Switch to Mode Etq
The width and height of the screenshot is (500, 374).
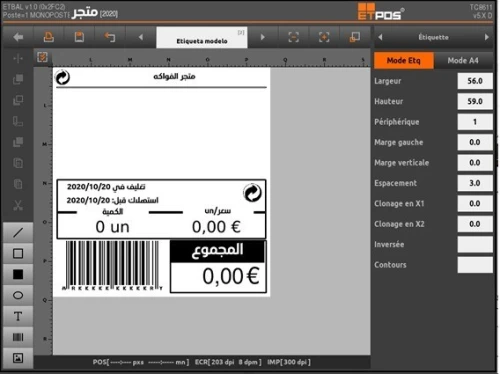(x=404, y=61)
